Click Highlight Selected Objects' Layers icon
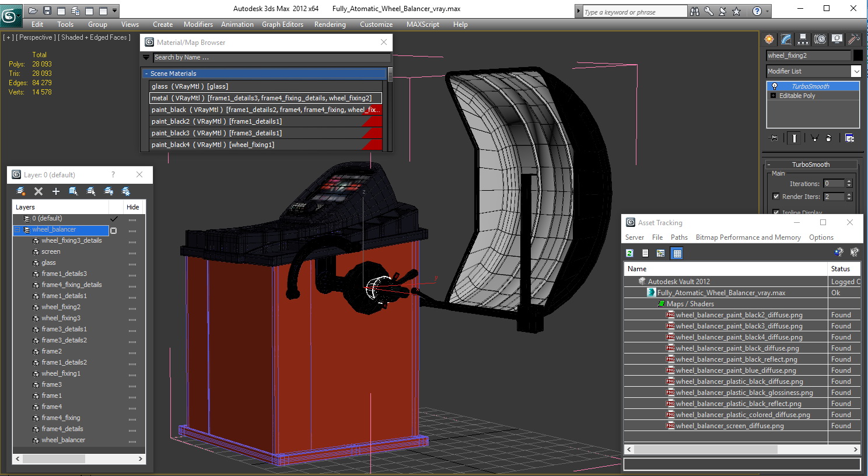This screenshot has height=476, width=868. click(x=91, y=191)
